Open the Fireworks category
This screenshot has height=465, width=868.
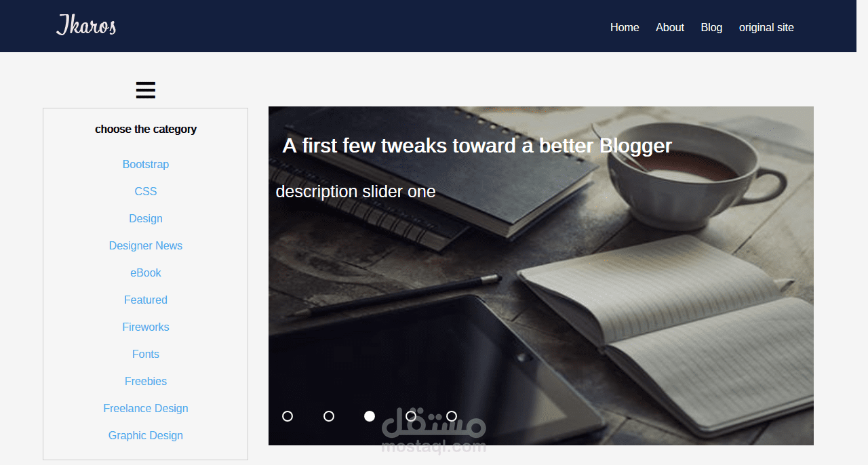(x=146, y=327)
